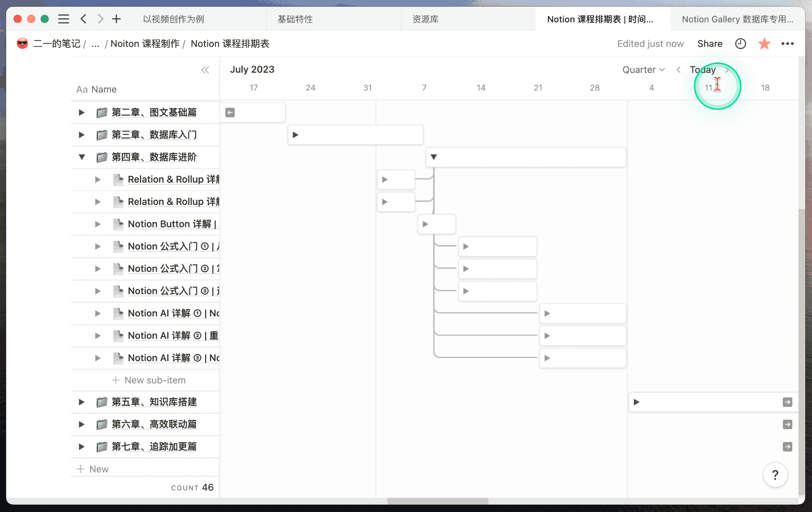Screen dimensions: 812x512
Task: Navigate timeline to previous period
Action: pos(679,70)
